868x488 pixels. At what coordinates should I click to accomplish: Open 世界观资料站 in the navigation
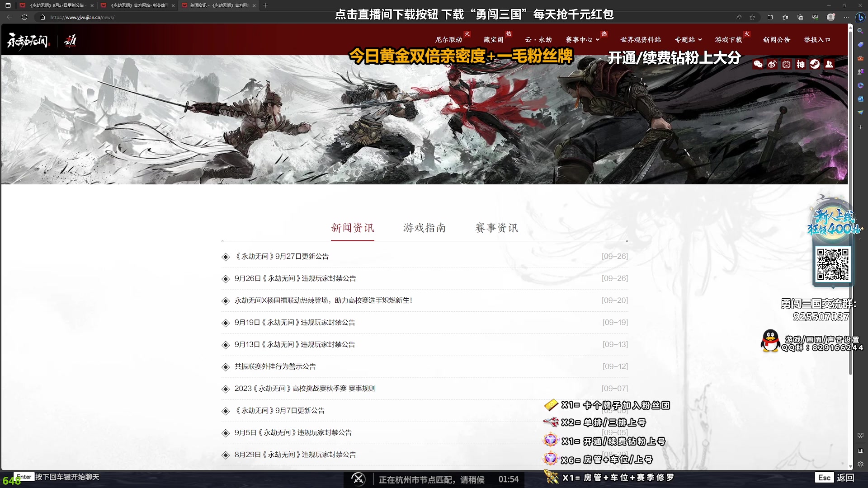click(641, 40)
